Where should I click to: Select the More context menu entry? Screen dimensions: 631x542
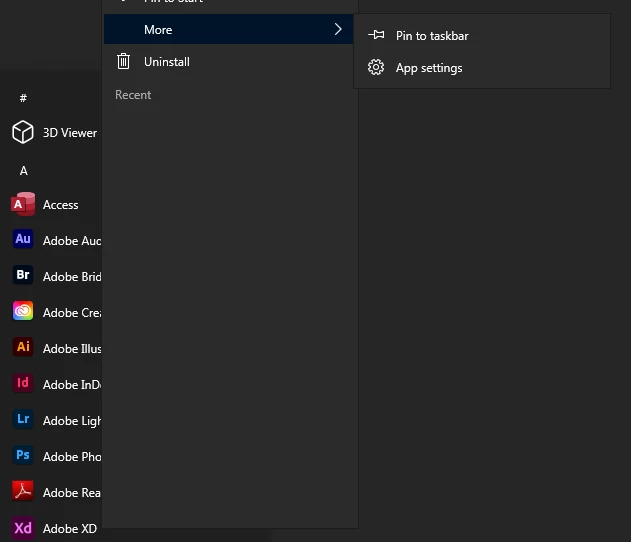click(x=229, y=29)
